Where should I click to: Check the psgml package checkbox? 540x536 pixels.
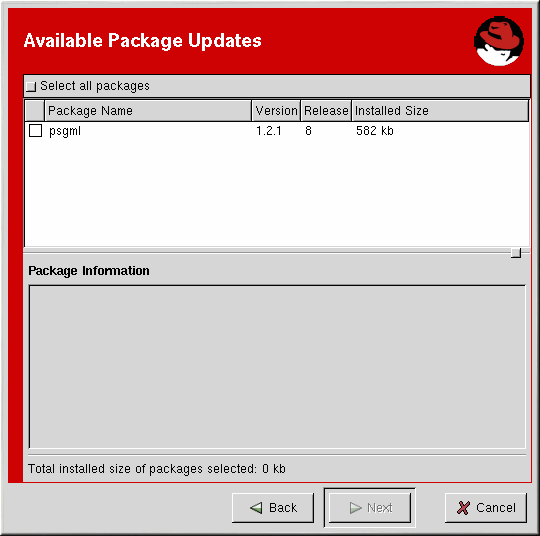pyautogui.click(x=35, y=131)
